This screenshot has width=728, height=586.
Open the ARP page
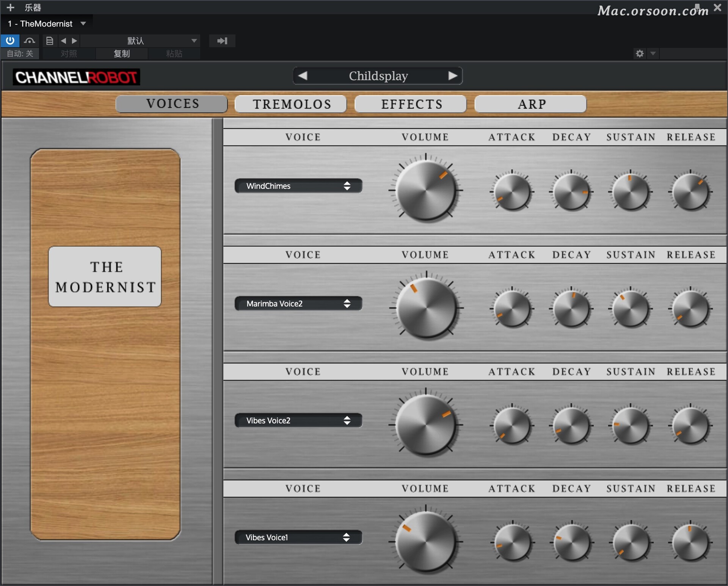(x=531, y=104)
